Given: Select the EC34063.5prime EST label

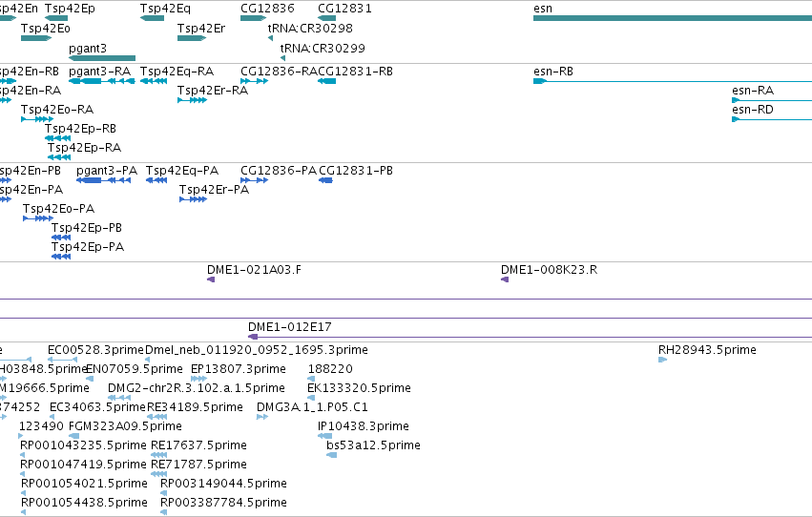Looking at the screenshot, I should coord(97,407).
